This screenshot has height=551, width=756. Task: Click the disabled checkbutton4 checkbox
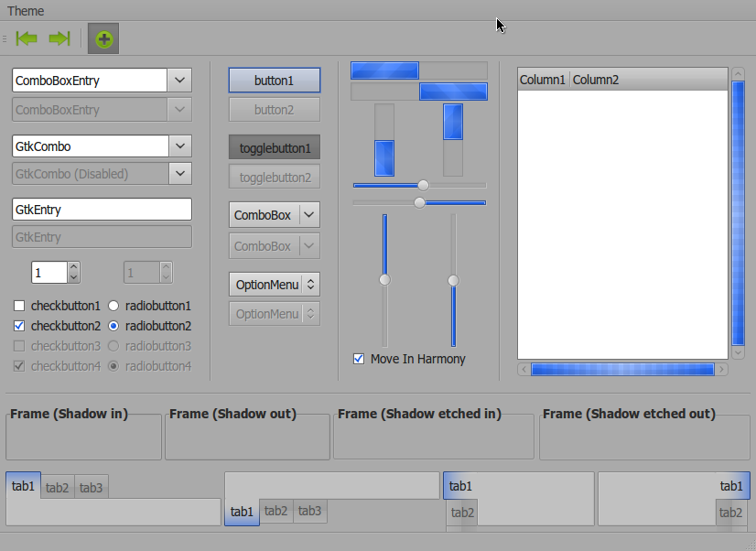click(19, 366)
